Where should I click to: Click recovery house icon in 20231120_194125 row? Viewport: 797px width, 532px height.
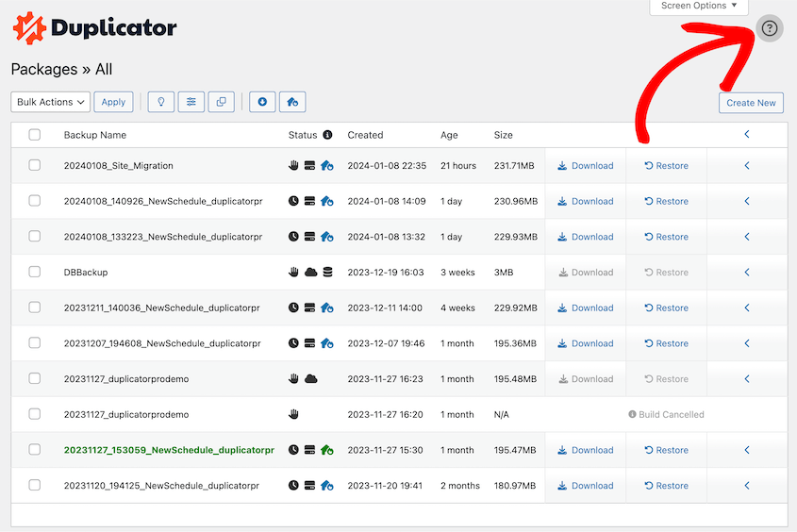tap(327, 485)
